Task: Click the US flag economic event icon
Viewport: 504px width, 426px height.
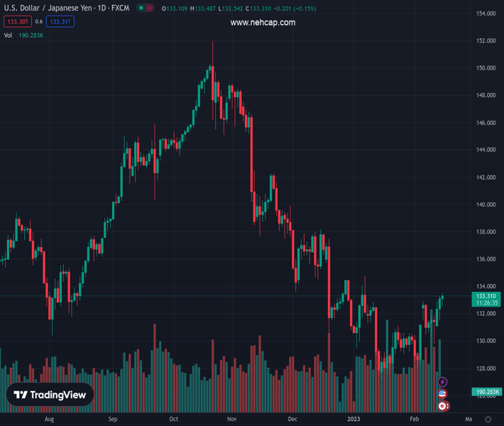Action: click(x=443, y=394)
